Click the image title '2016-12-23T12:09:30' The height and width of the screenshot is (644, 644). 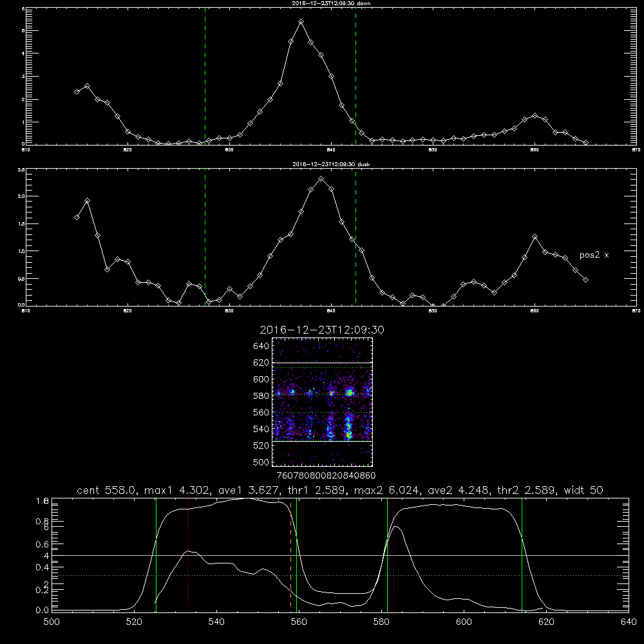click(x=322, y=330)
